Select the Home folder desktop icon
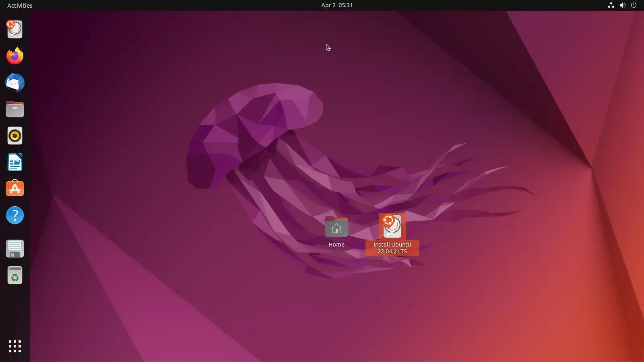Screen dimensions: 644x362 click(x=336, y=228)
